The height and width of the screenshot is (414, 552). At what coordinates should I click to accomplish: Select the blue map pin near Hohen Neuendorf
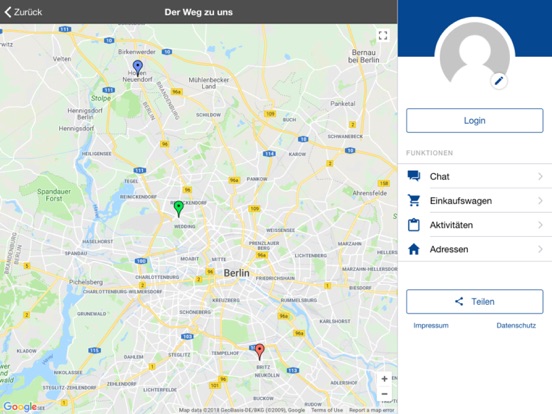[138, 68]
